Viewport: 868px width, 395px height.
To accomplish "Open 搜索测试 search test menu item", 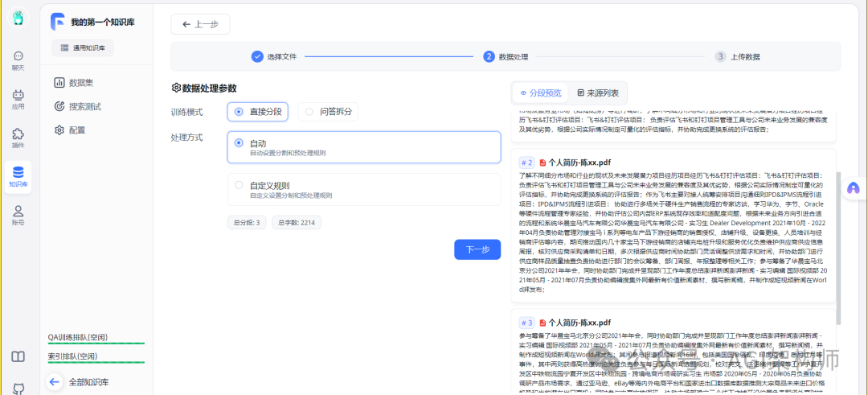I will coord(77,106).
